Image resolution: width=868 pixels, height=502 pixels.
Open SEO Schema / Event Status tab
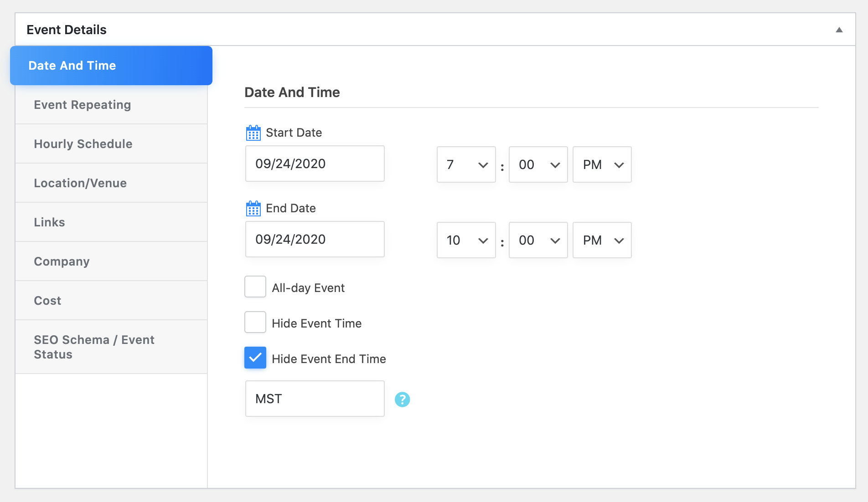[x=94, y=347]
